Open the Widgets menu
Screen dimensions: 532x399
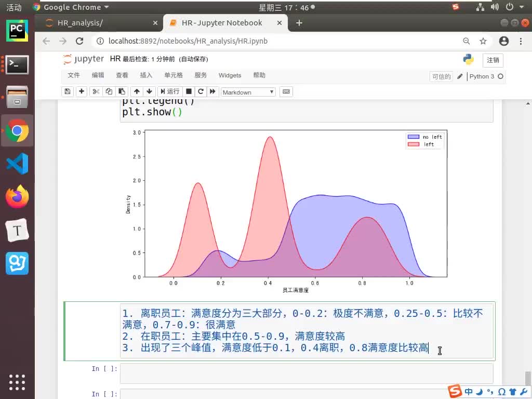230,75
